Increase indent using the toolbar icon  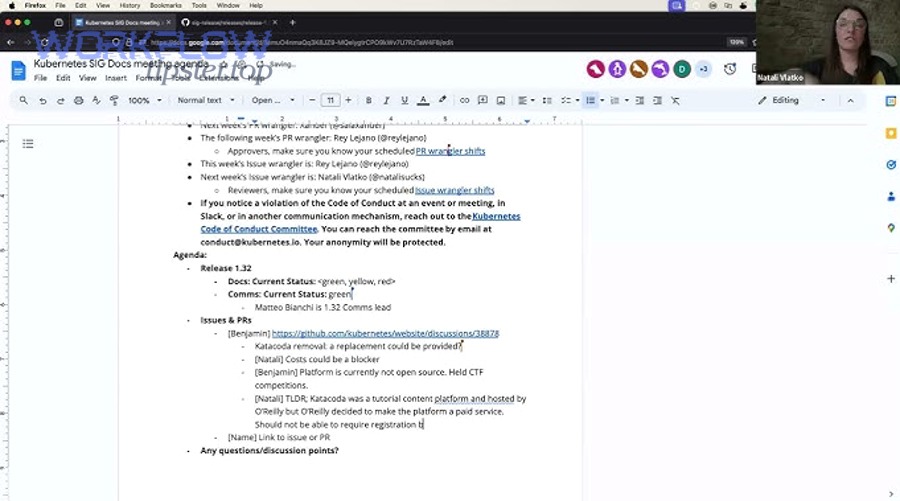coord(658,100)
